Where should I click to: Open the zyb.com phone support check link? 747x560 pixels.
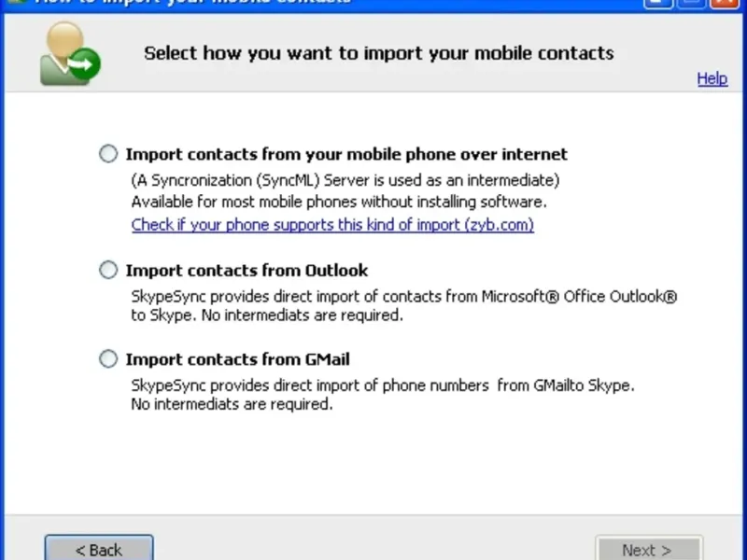[332, 225]
